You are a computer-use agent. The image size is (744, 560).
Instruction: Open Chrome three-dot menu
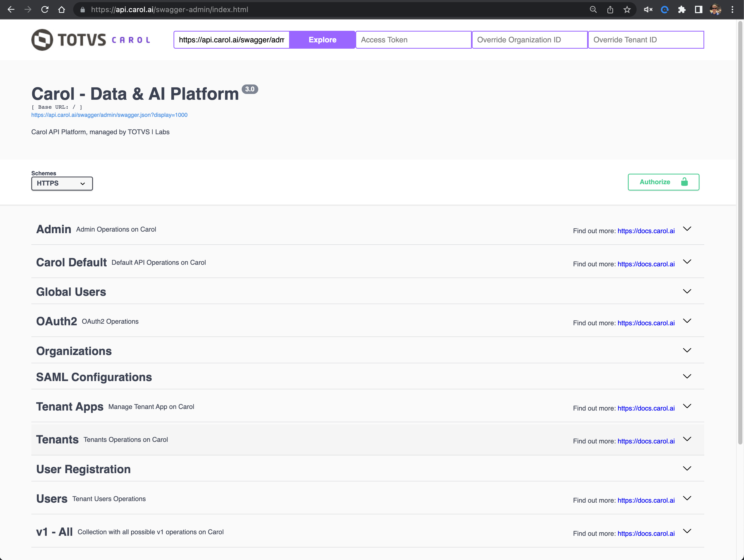pos(732,9)
